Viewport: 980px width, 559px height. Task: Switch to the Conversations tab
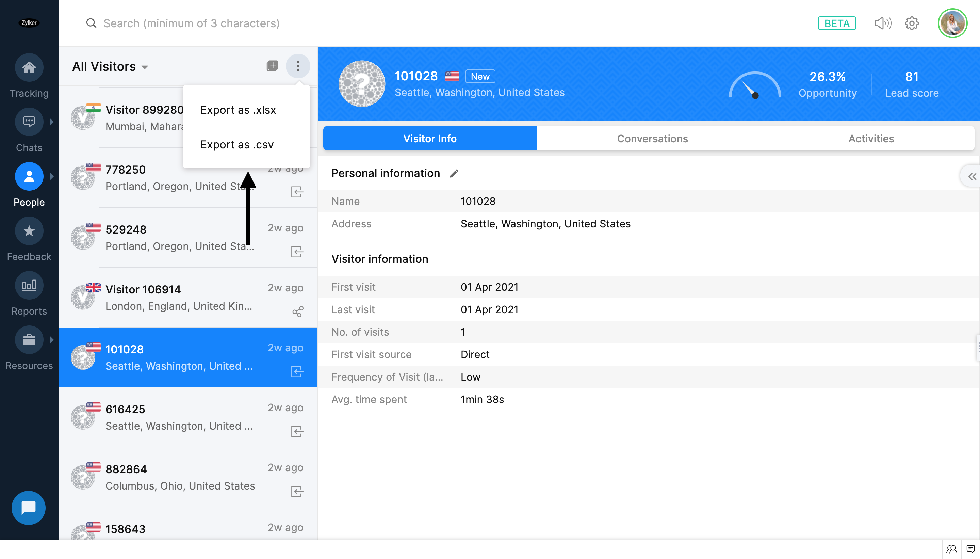coord(652,139)
